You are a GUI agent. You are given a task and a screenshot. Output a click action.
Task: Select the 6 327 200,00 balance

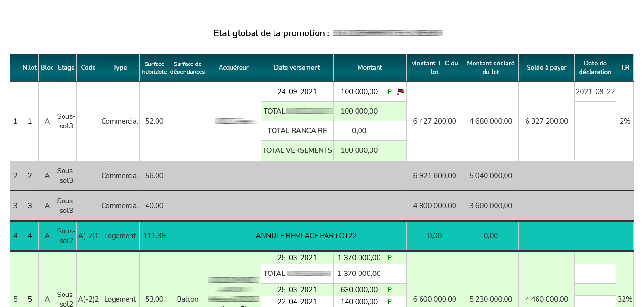[x=547, y=121]
